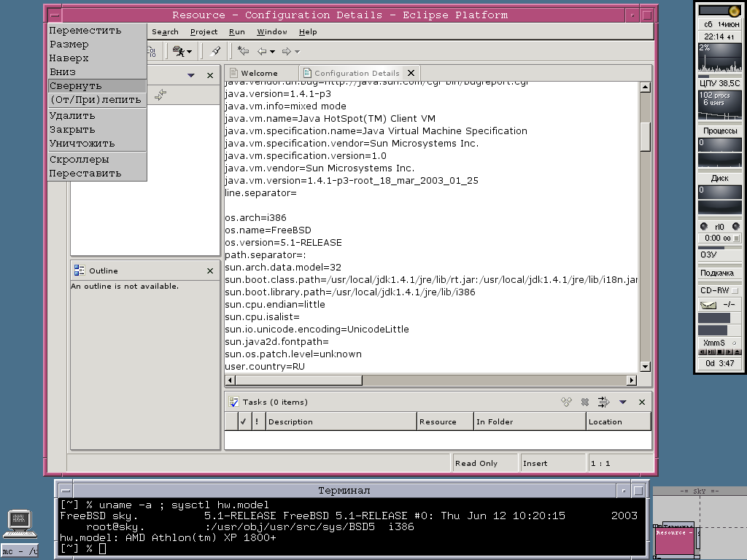Image resolution: width=747 pixels, height=560 pixels.
Task: Click the Delete task X icon
Action: point(585,402)
